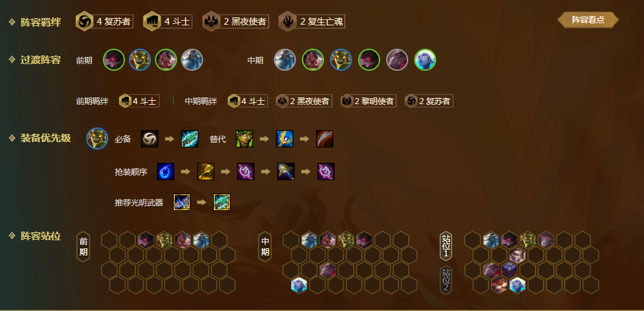Select the 中期 board label
The height and width of the screenshot is (311, 644).
[x=265, y=246]
